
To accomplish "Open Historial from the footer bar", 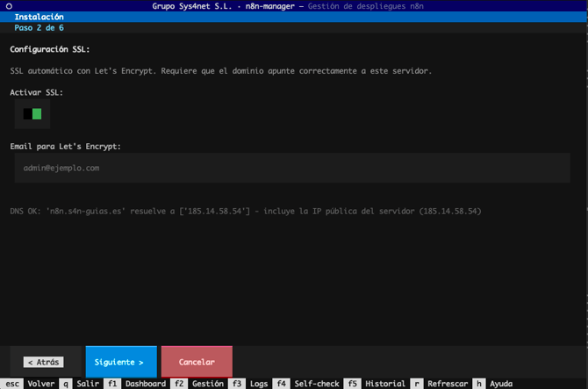I will (x=384, y=384).
